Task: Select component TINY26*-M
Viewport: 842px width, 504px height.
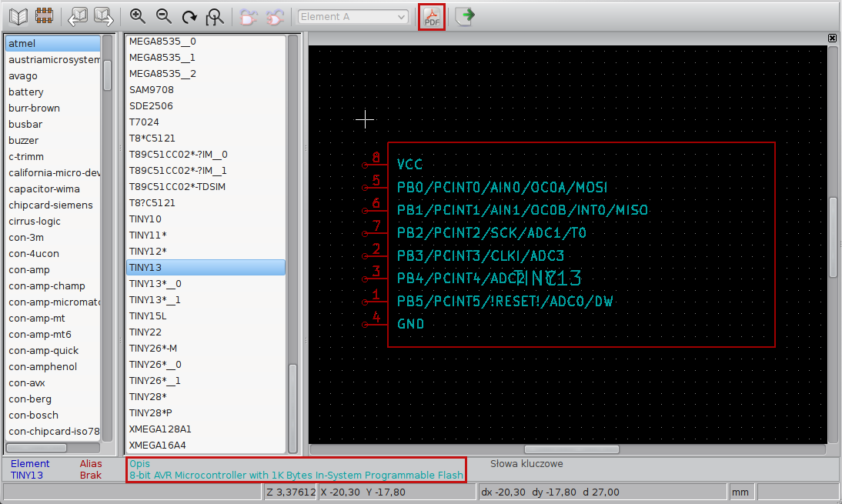Action: (205, 349)
